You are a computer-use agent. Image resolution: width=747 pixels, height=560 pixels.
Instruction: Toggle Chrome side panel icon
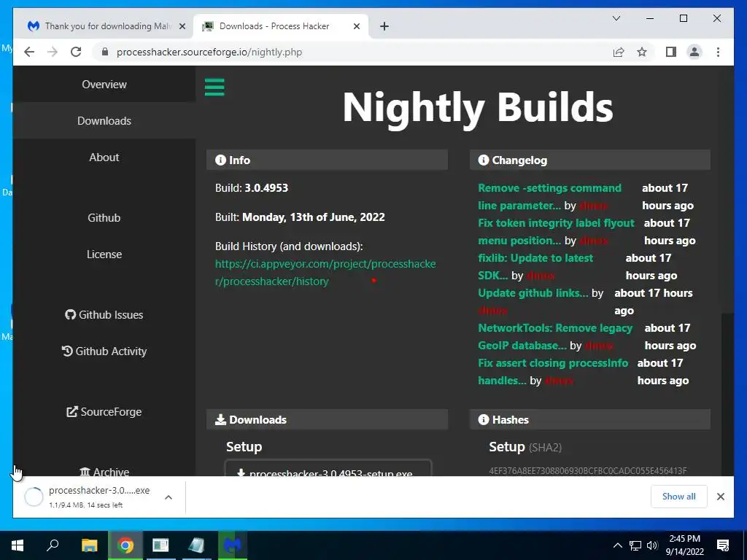pos(671,52)
